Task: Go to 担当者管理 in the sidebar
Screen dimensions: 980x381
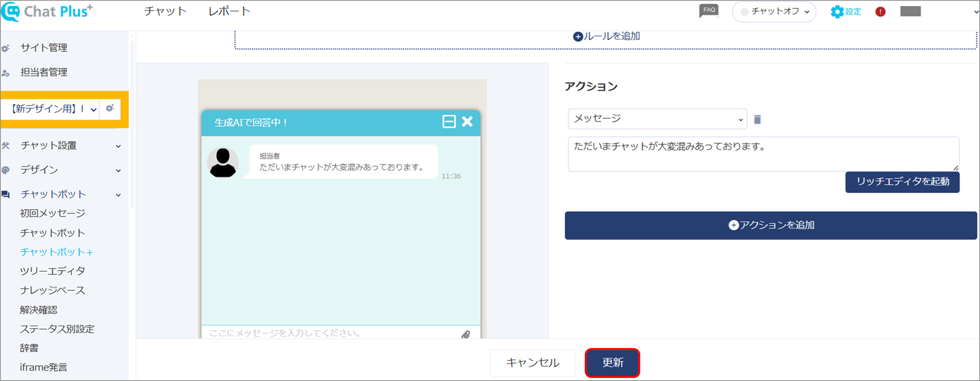Action: (x=44, y=72)
